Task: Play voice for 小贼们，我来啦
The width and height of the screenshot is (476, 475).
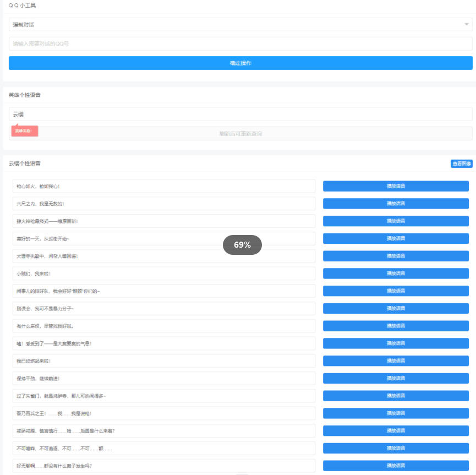Action: (396, 274)
